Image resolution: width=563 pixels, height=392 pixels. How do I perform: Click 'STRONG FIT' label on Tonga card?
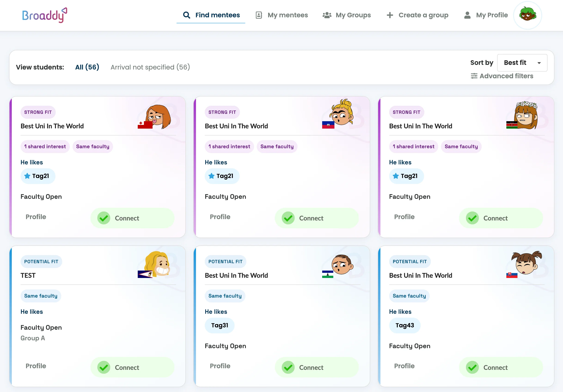coord(38,112)
